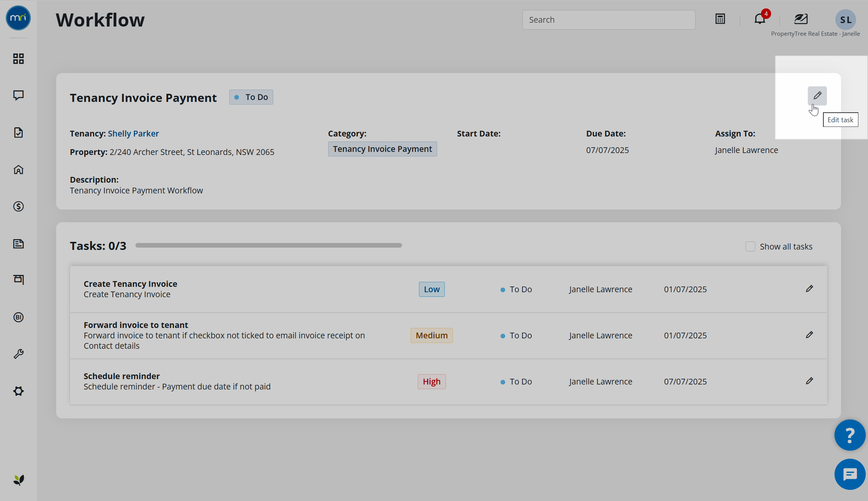The height and width of the screenshot is (501, 868).
Task: Edit the Create Tenancy Invoice task
Action: 810,289
